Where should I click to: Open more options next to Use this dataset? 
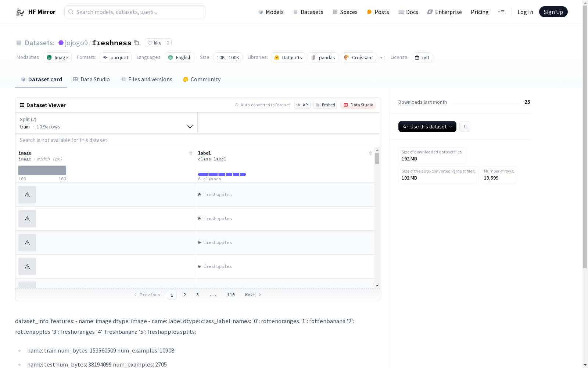pyautogui.click(x=465, y=127)
